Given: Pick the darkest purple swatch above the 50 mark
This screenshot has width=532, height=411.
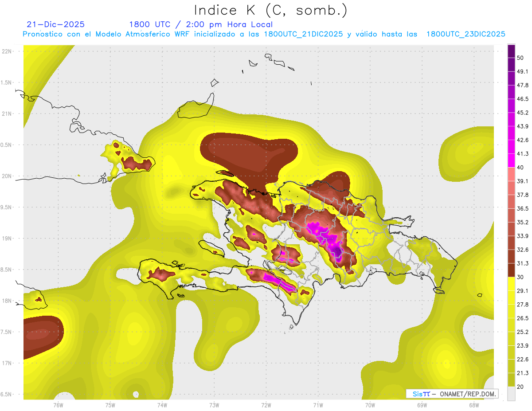Looking at the screenshot, I should (x=511, y=51).
